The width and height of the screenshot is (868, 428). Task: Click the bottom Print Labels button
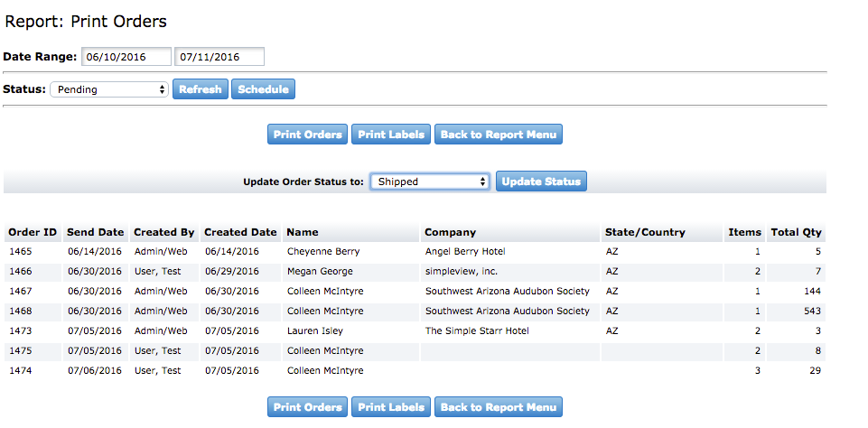(x=391, y=407)
